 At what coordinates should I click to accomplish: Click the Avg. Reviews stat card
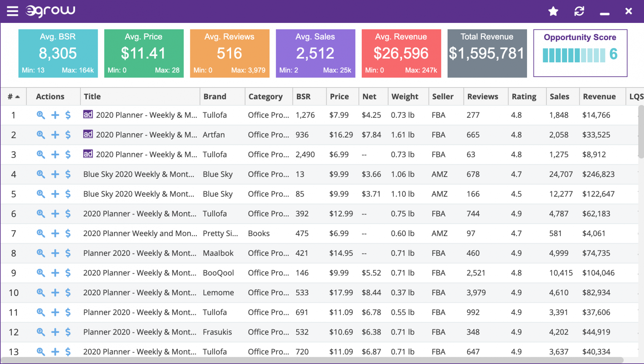point(230,53)
